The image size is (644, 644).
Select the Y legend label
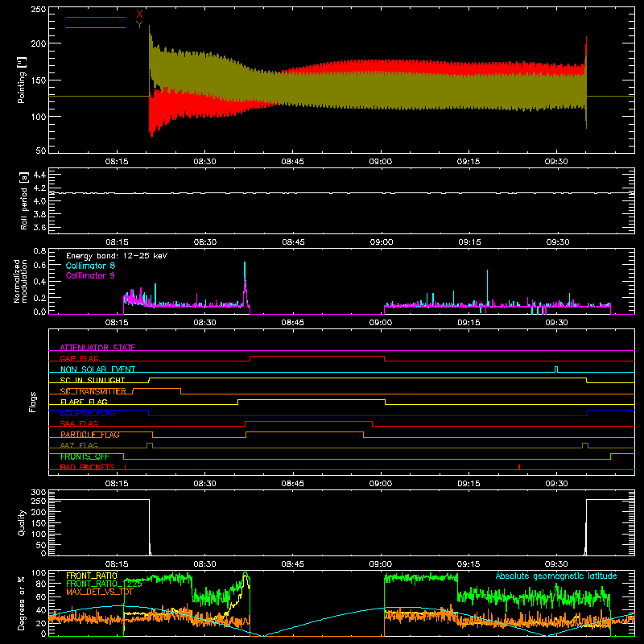pos(139,25)
